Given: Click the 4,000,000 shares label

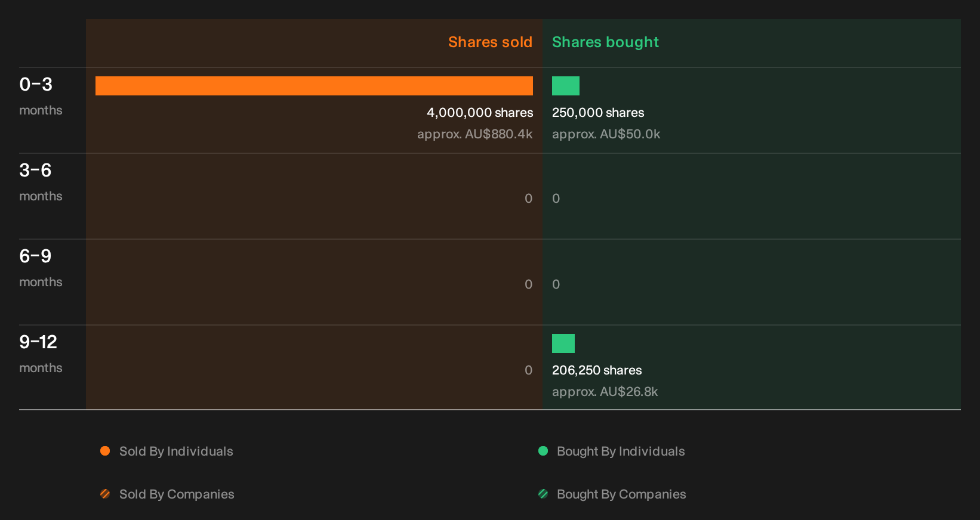Looking at the screenshot, I should click(x=480, y=113).
